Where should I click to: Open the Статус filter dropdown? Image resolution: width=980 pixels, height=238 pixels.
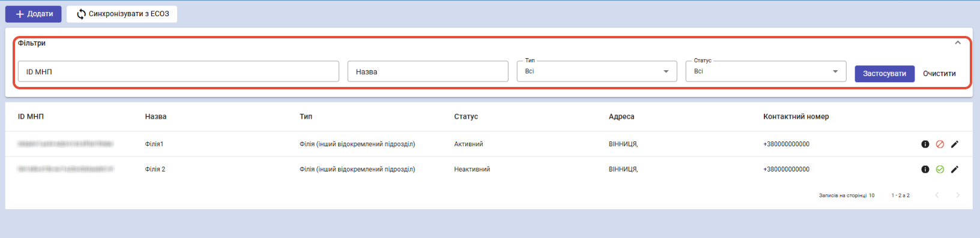click(x=766, y=71)
